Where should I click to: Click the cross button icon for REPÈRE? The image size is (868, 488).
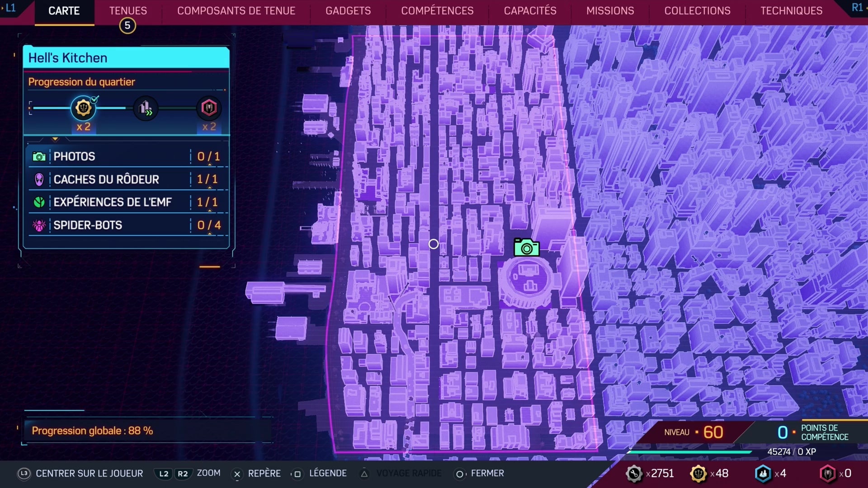237,474
